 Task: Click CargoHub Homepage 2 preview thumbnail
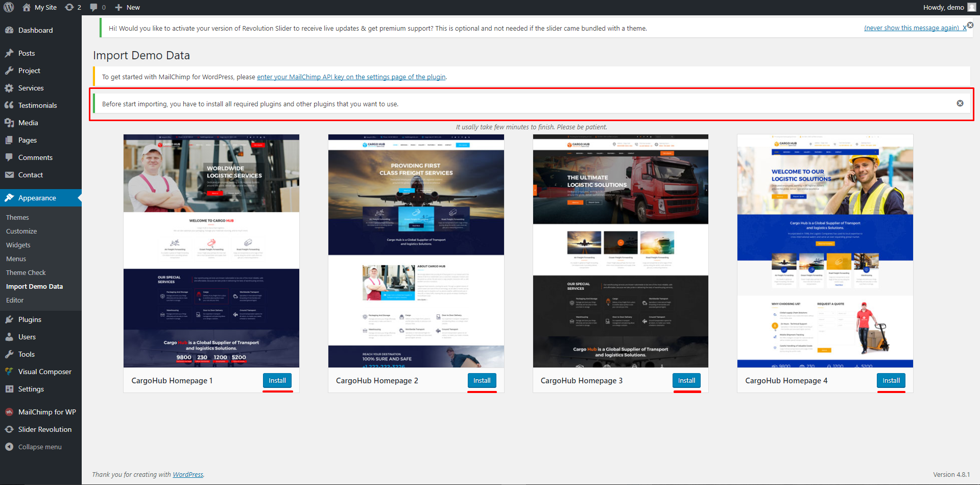coord(416,251)
